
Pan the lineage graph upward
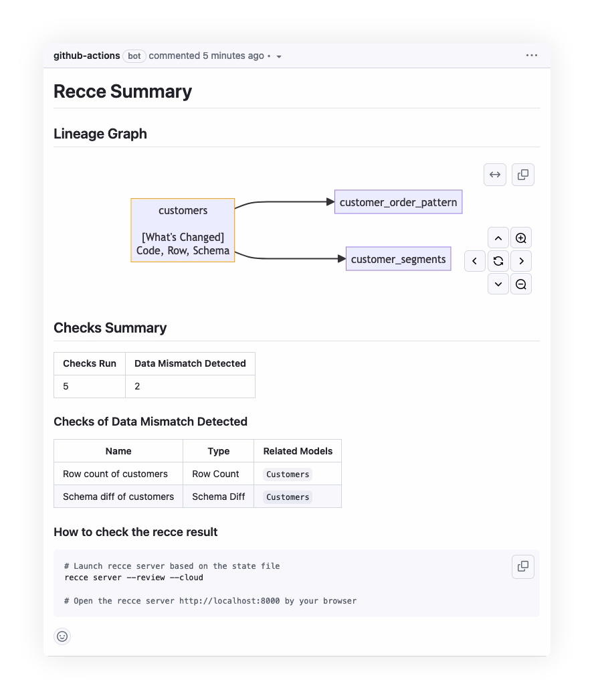pyautogui.click(x=498, y=238)
